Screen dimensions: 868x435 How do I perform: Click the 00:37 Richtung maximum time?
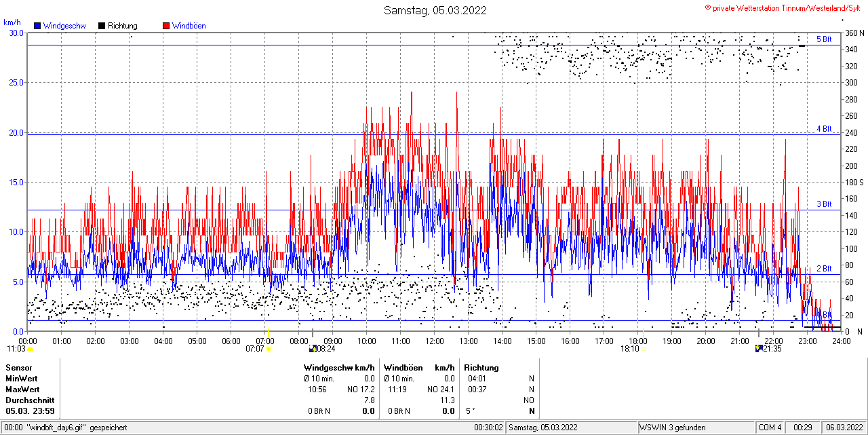pos(477,390)
